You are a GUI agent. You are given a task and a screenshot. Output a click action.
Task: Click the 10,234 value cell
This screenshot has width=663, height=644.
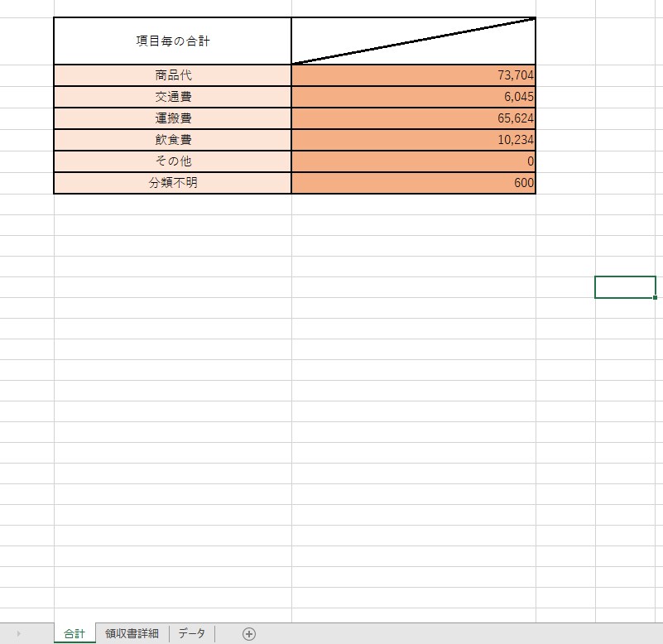[x=414, y=140]
